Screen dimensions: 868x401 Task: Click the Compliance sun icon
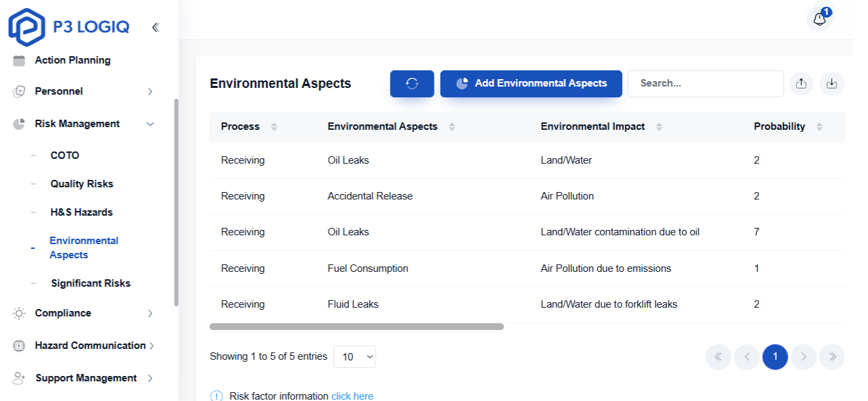point(19,313)
